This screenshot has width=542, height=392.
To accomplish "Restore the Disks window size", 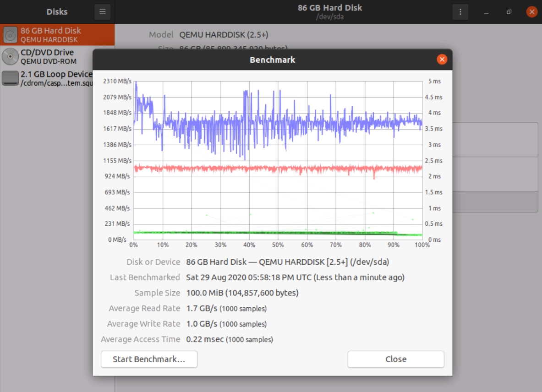I will click(509, 12).
